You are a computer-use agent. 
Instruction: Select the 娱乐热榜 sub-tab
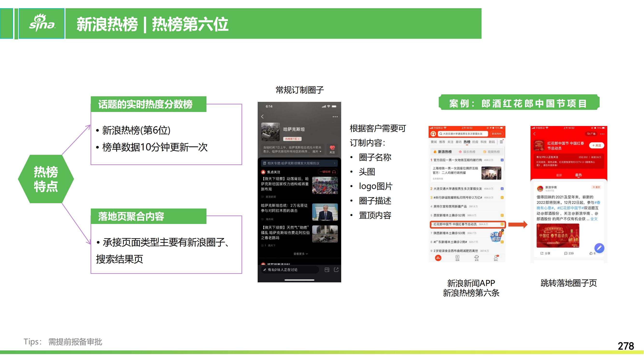click(467, 152)
